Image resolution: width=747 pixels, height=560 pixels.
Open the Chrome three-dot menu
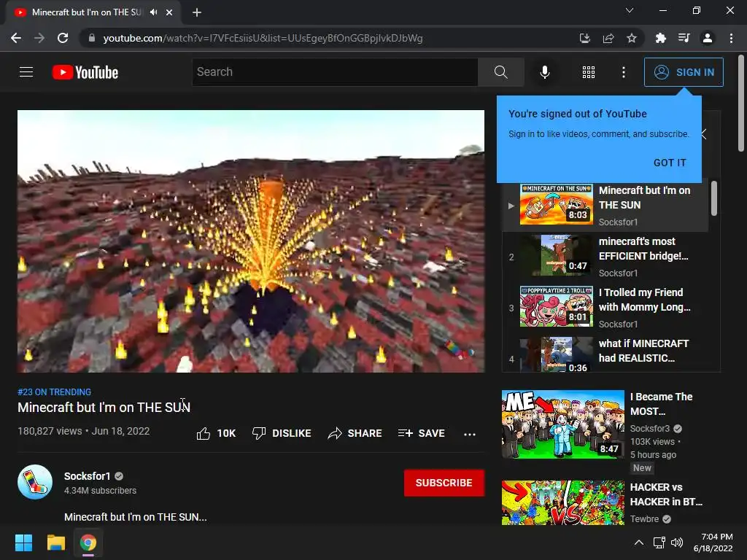pyautogui.click(x=731, y=38)
